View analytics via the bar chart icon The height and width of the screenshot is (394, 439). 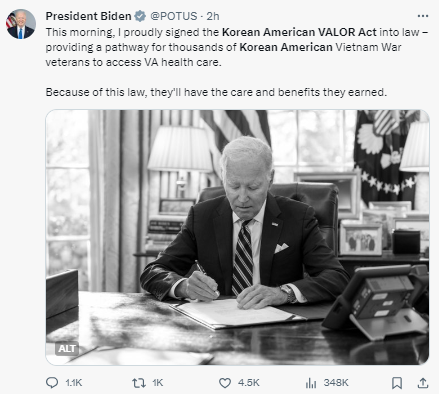tap(311, 383)
